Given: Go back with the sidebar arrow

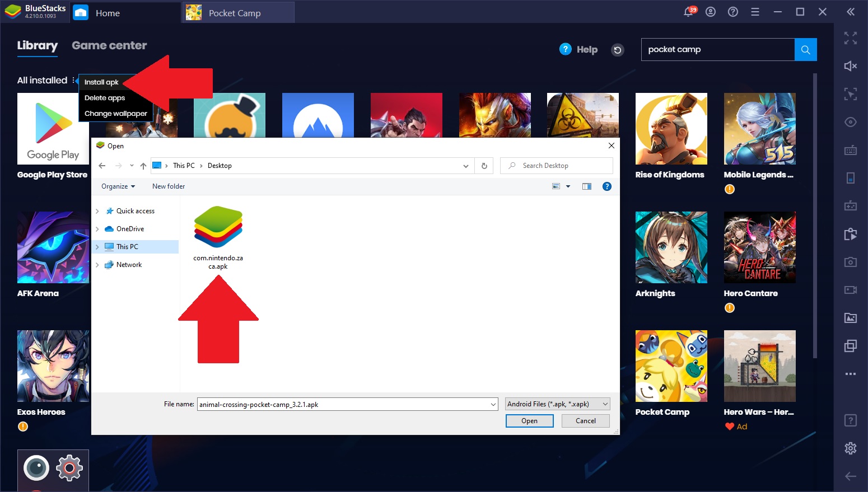Looking at the screenshot, I should (851, 476).
